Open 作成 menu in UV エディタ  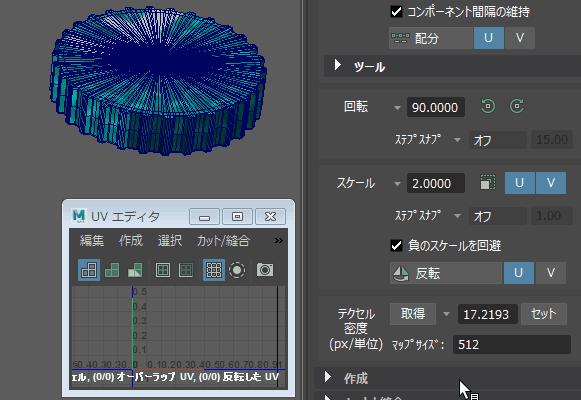(x=131, y=241)
